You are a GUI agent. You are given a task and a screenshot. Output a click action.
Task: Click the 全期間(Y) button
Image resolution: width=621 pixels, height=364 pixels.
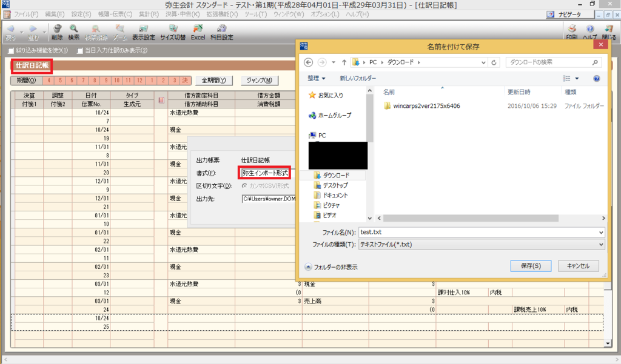(x=213, y=81)
